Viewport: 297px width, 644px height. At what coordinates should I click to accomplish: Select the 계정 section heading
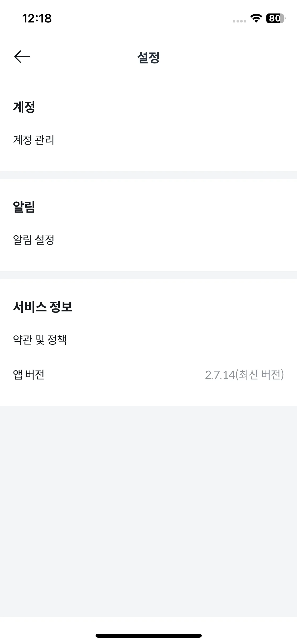24,107
